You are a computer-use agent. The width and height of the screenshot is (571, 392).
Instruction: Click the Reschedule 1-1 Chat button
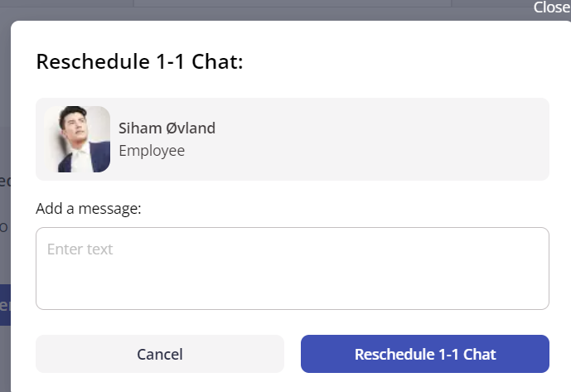point(425,354)
